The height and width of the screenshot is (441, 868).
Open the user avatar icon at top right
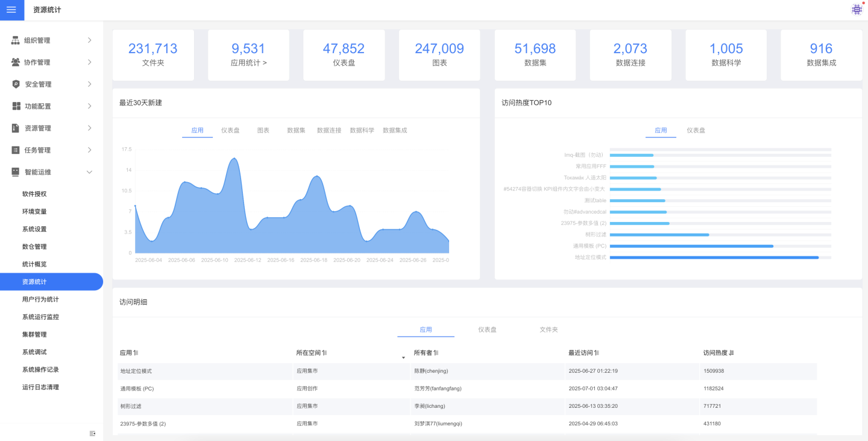[x=857, y=10]
